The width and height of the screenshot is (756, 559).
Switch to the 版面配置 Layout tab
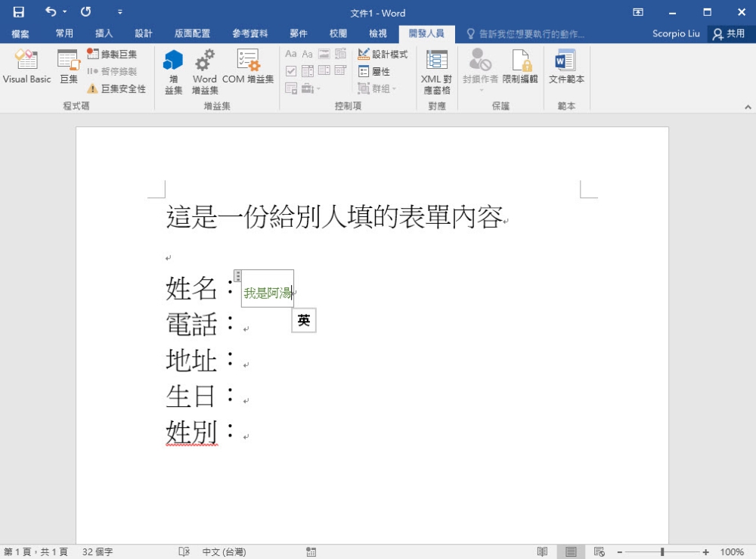coord(192,33)
